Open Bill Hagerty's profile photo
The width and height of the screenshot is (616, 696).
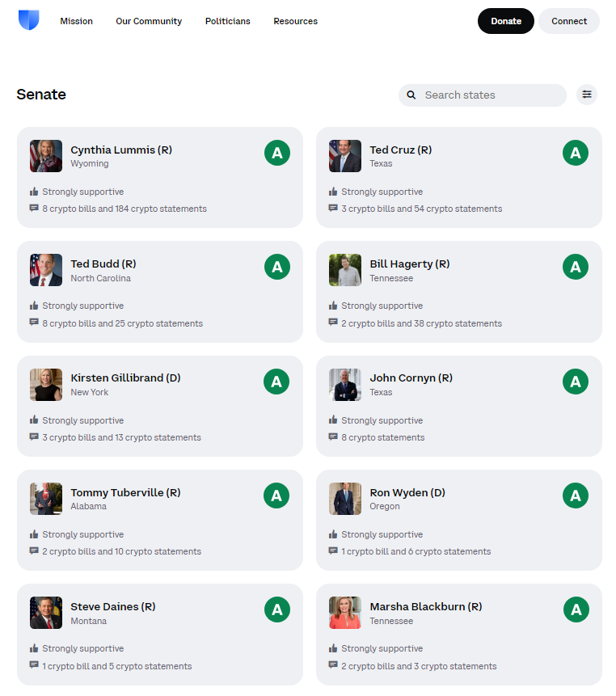click(x=345, y=270)
